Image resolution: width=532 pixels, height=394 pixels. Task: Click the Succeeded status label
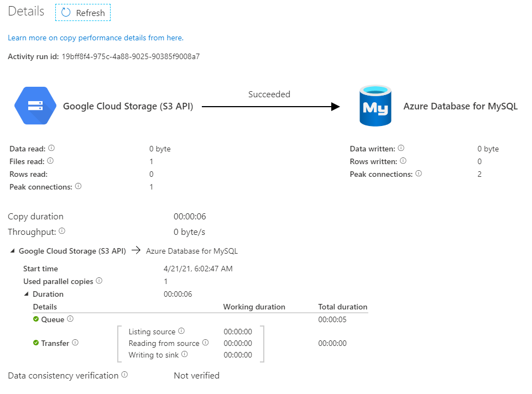[x=269, y=94]
